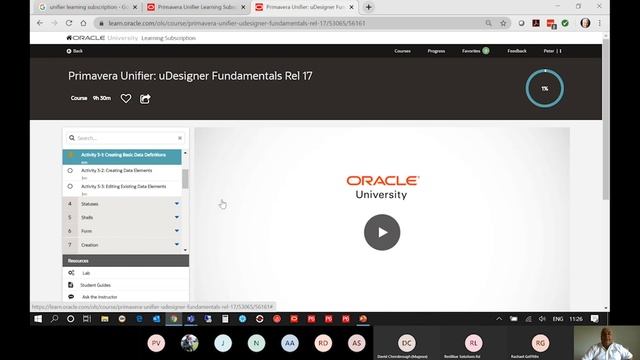640x360 pixels.
Task: Open the Progress menu item
Action: [436, 51]
